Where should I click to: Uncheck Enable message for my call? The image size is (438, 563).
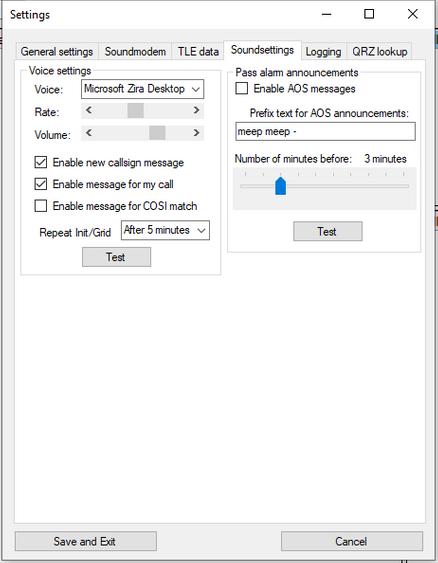point(41,184)
